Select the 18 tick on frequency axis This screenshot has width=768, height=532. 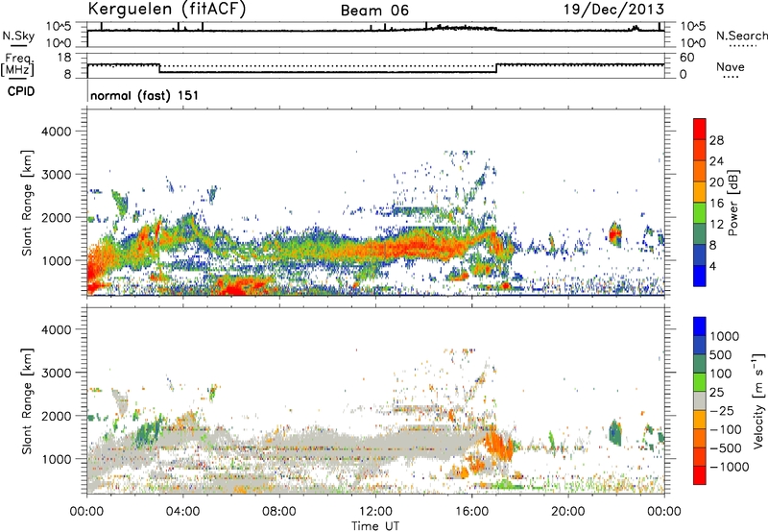click(64, 57)
